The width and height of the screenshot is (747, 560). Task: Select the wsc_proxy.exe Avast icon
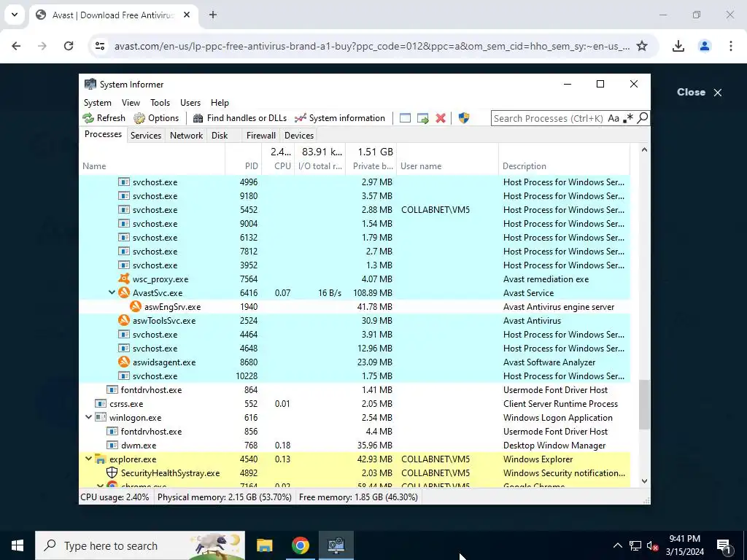click(x=124, y=279)
